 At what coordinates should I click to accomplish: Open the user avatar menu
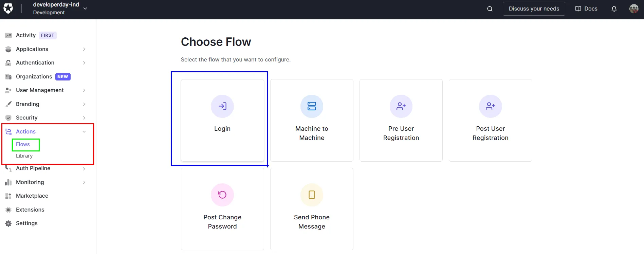(x=633, y=9)
